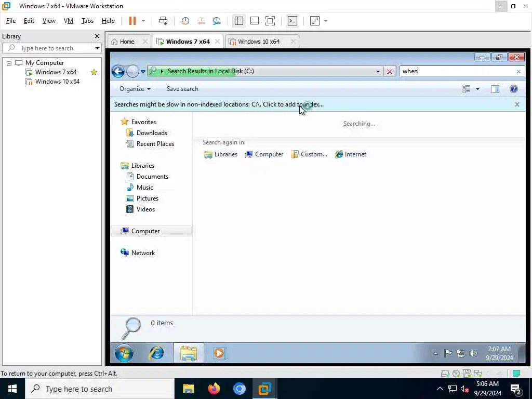
Task: Search again on the Internet
Action: pyautogui.click(x=351, y=154)
